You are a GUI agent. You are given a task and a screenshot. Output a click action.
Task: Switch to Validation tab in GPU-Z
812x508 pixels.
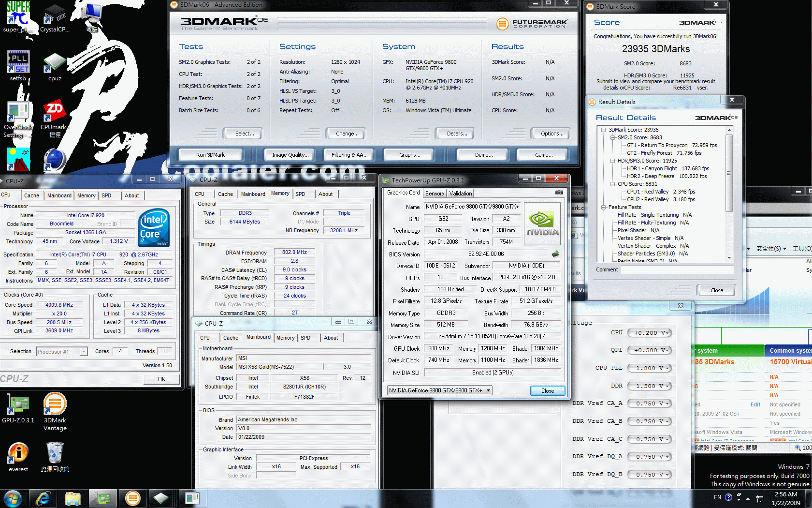[x=461, y=194]
